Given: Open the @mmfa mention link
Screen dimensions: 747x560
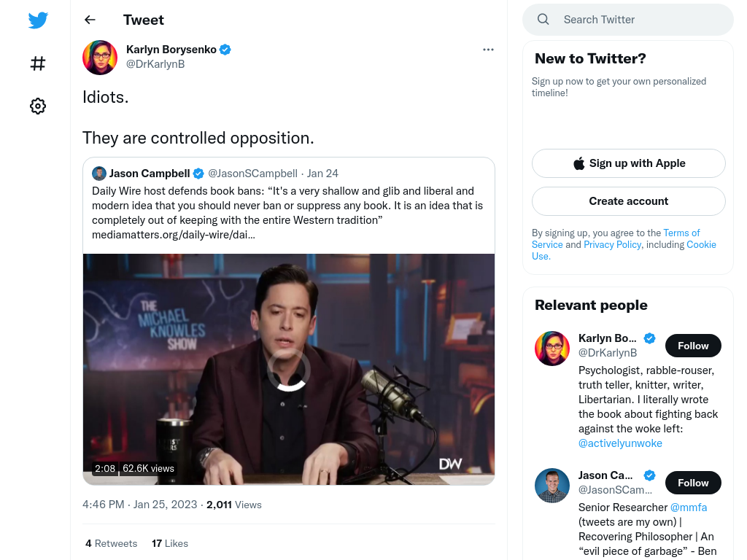Looking at the screenshot, I should [x=689, y=507].
